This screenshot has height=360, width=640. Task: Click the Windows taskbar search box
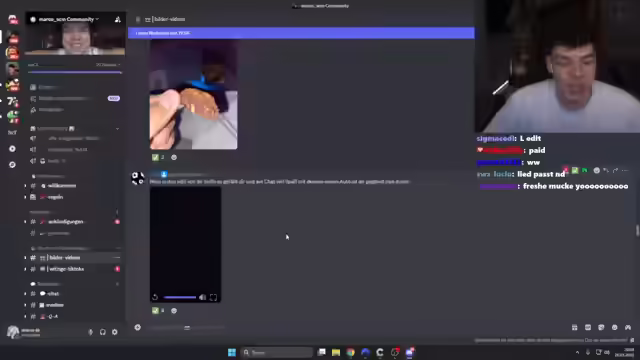(x=278, y=352)
